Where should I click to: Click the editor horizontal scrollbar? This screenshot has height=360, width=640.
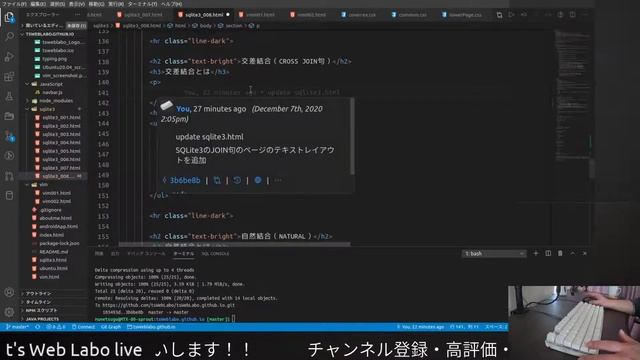click(234, 244)
